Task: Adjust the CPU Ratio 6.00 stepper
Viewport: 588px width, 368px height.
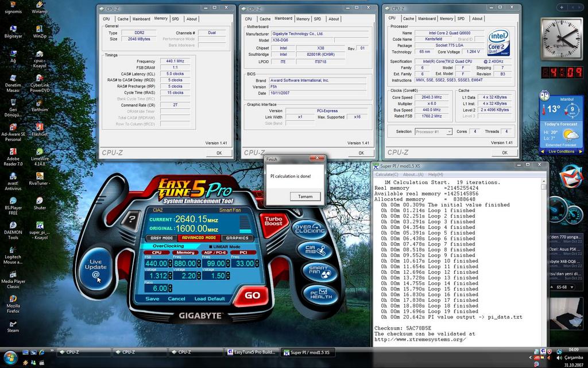Action: pos(170,289)
